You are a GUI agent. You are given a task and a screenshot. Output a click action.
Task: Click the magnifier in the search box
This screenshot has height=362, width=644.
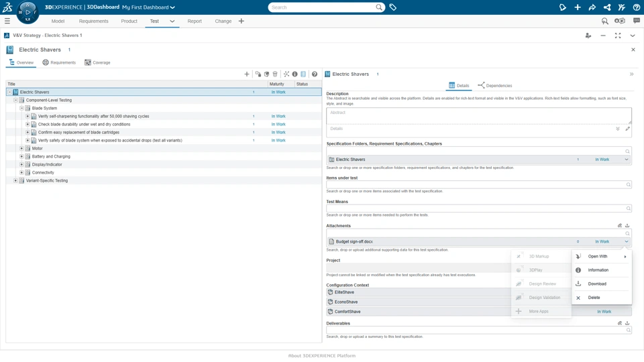coord(378,7)
